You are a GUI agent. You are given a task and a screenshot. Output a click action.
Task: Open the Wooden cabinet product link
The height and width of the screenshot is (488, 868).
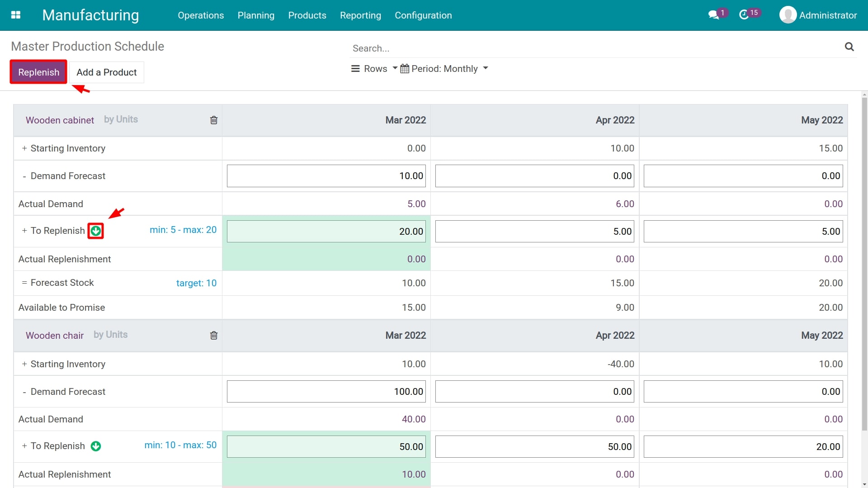(60, 120)
